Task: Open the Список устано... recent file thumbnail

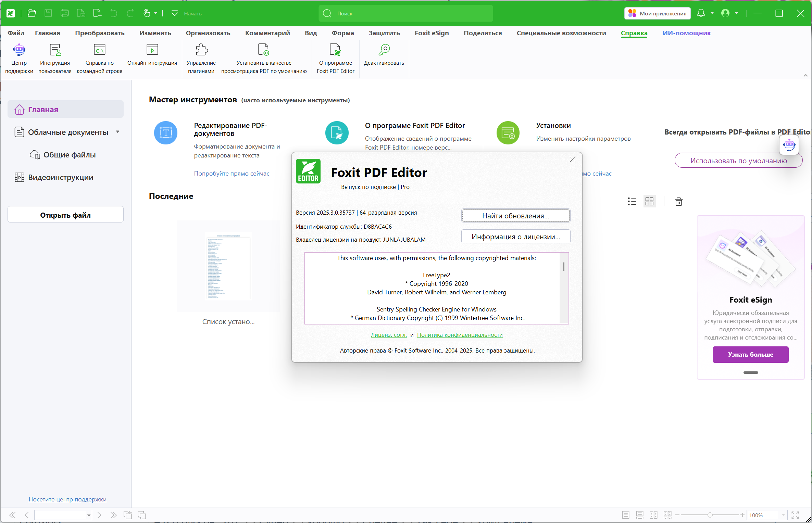Action: [228, 266]
